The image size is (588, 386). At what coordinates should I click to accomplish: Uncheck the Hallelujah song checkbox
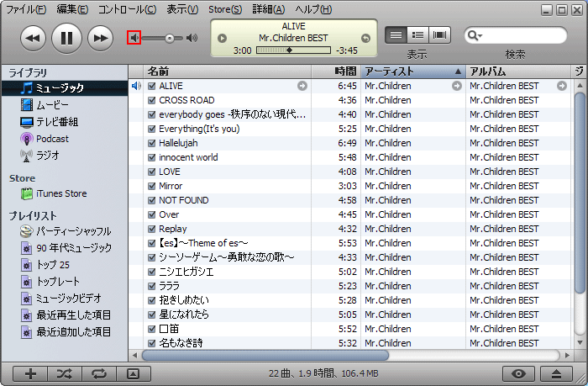click(151, 143)
